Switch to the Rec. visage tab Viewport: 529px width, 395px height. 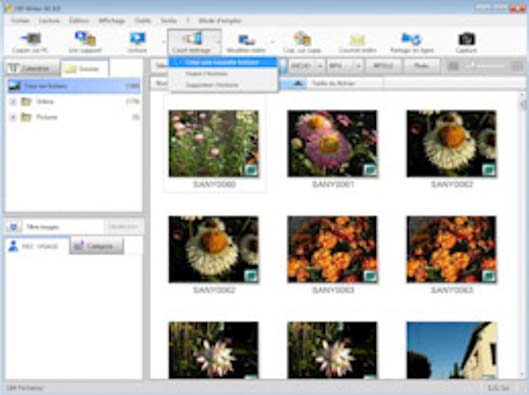pyautogui.click(x=36, y=246)
